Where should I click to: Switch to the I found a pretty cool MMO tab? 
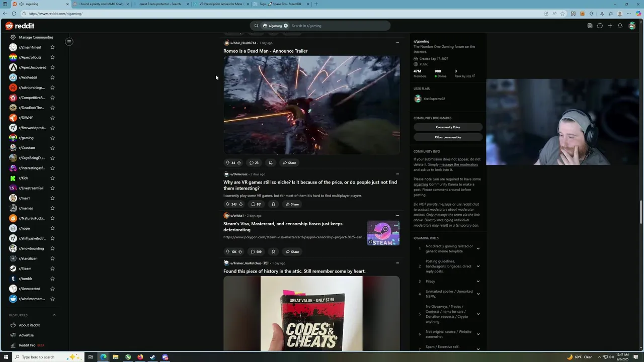[101, 4]
